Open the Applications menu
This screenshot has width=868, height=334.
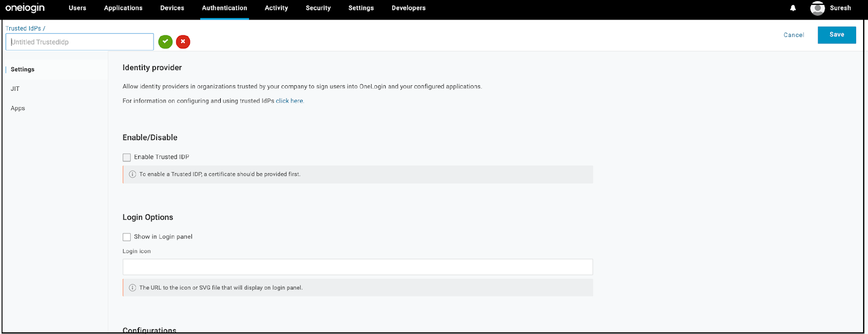pyautogui.click(x=123, y=8)
